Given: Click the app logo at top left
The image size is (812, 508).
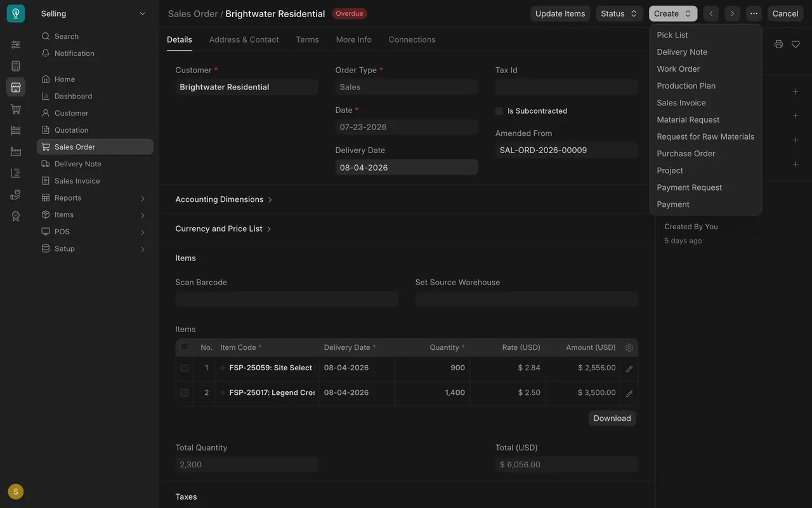Looking at the screenshot, I should pyautogui.click(x=16, y=13).
